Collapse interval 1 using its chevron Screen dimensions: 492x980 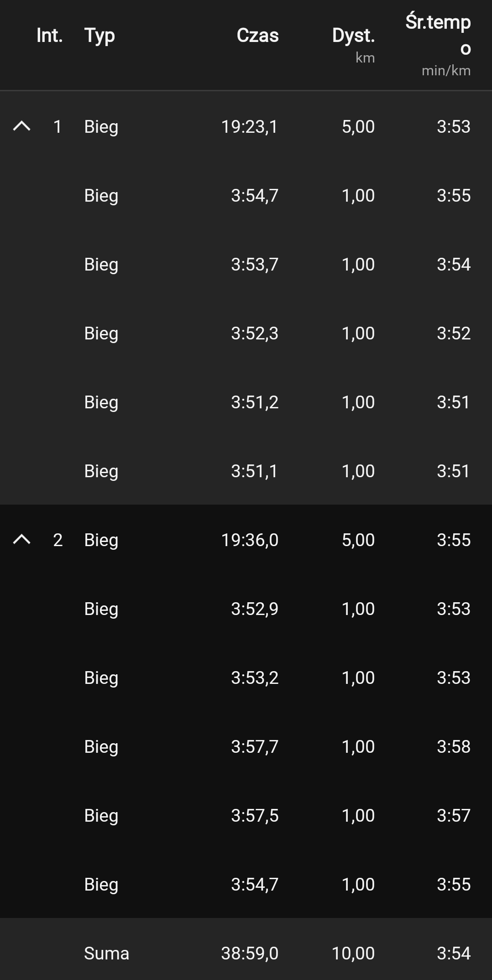click(x=21, y=126)
